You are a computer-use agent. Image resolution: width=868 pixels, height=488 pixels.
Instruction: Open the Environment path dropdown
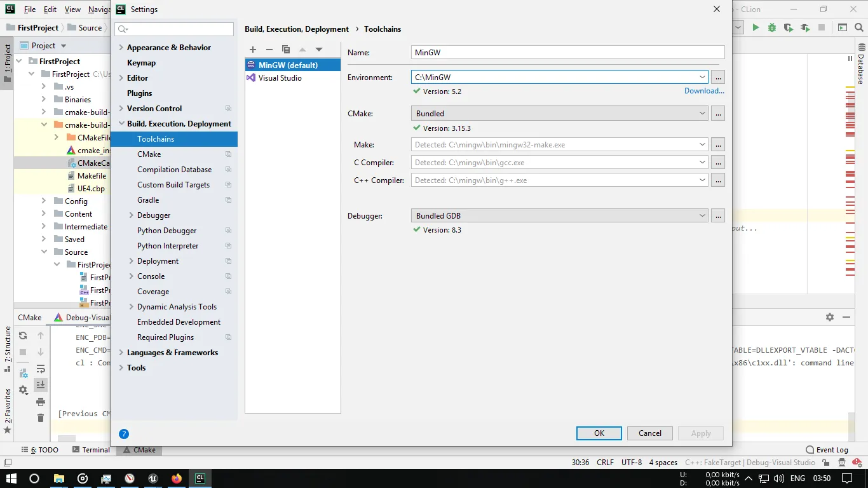click(x=702, y=77)
